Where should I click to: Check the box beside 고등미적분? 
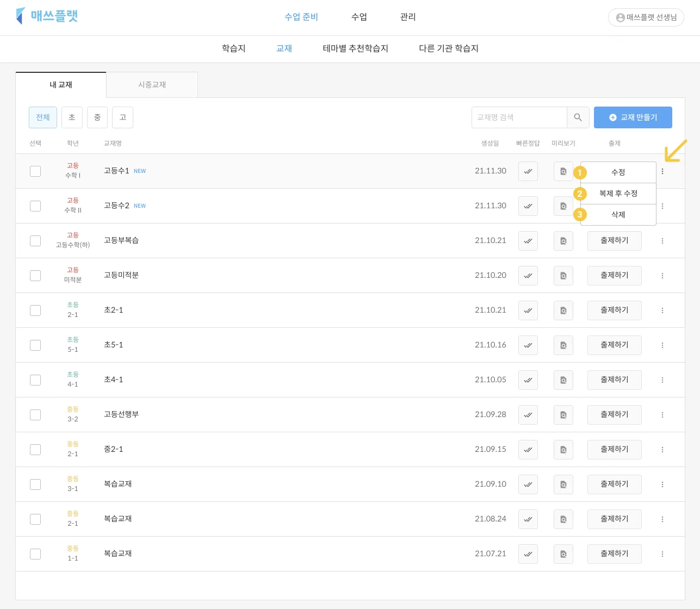point(35,276)
